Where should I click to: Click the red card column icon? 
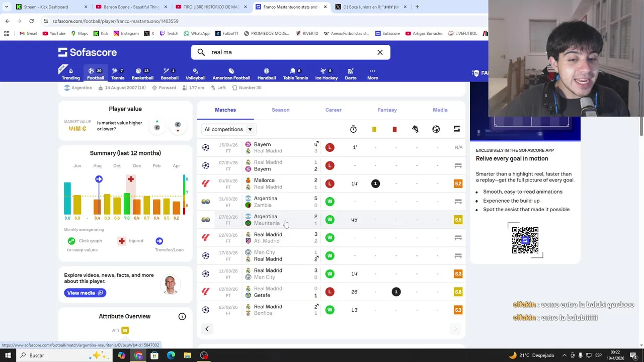[x=394, y=129]
